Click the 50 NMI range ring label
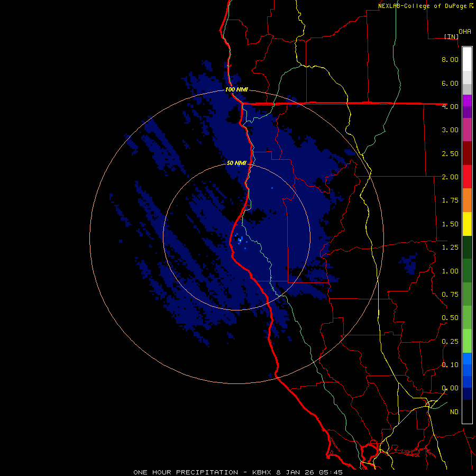Image resolution: width=476 pixels, height=476 pixels. (236, 163)
